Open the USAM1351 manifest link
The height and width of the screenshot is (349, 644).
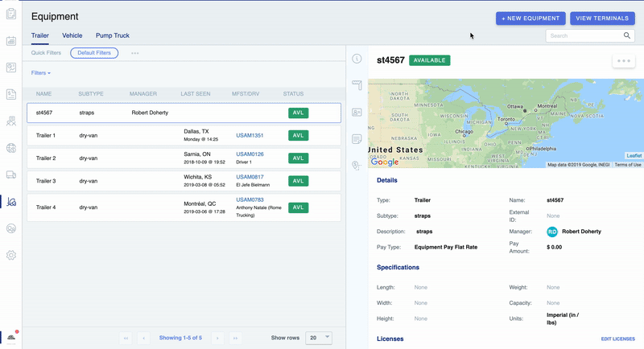click(250, 136)
